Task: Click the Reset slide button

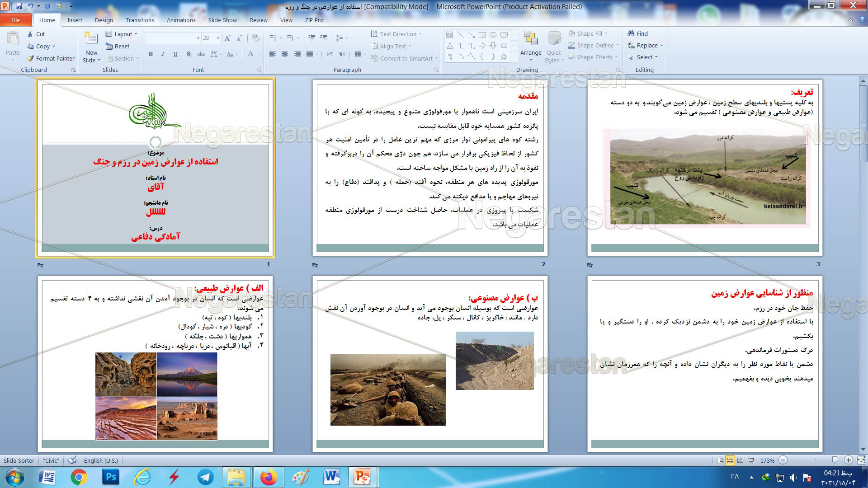Action: pyautogui.click(x=118, y=46)
